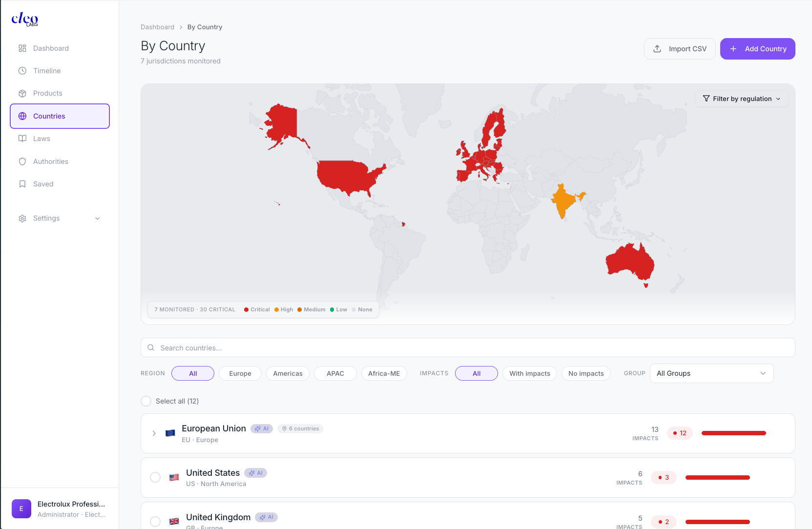The image size is (812, 529).
Task: Click the Countries globe icon
Action: [22, 116]
